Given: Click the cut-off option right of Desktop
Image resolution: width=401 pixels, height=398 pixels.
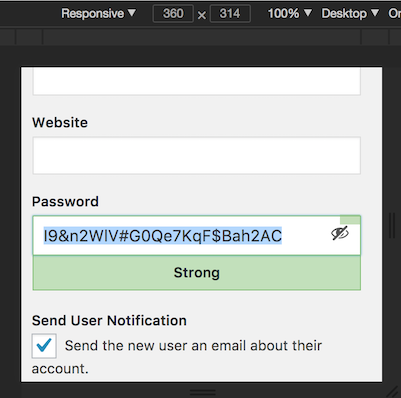Looking at the screenshot, I should pyautogui.click(x=394, y=13).
